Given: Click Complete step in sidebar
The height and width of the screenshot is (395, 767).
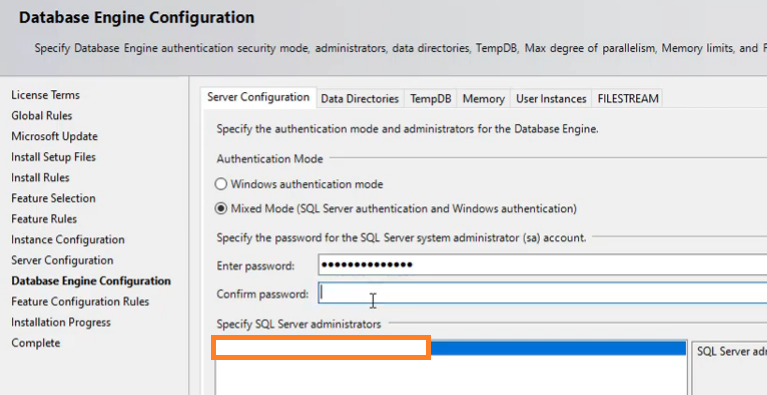Looking at the screenshot, I should click(36, 343).
